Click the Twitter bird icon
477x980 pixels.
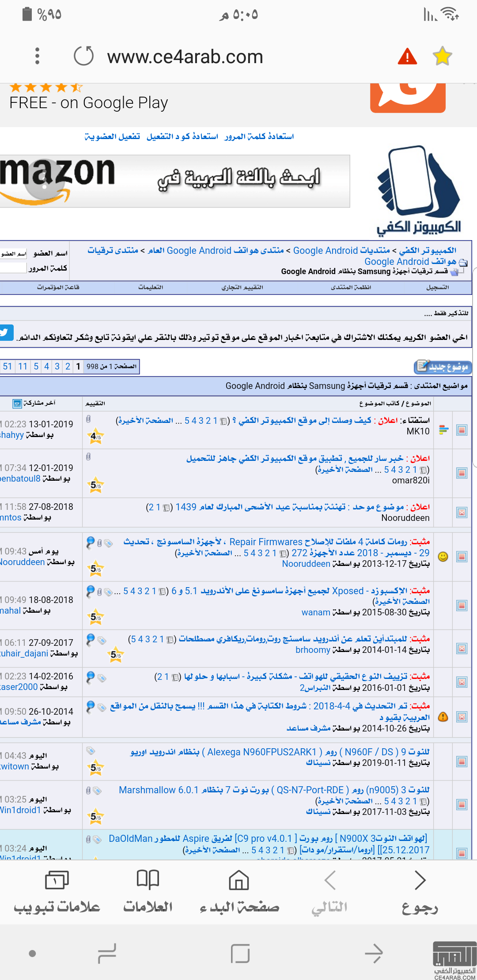(x=6, y=333)
